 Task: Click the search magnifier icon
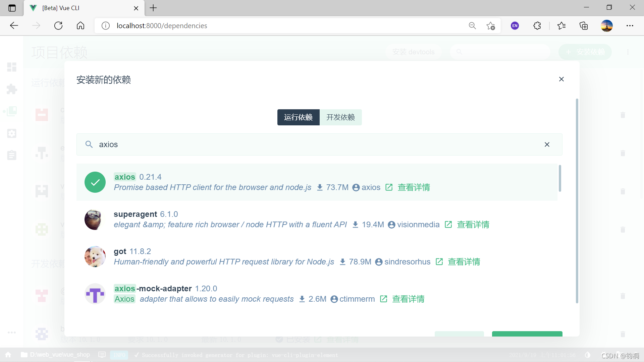pos(89,144)
